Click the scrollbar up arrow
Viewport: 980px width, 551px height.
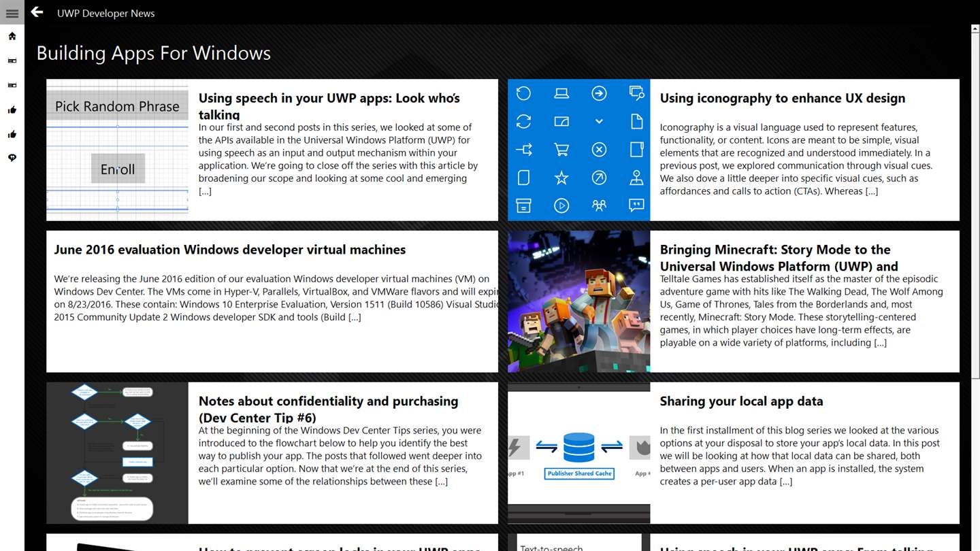pos(975,29)
